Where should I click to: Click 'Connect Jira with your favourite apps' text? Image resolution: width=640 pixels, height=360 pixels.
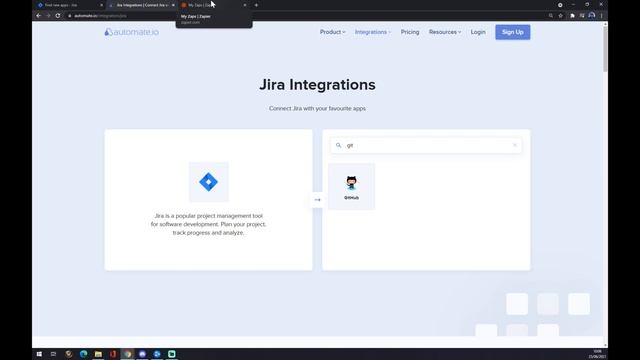tap(317, 108)
